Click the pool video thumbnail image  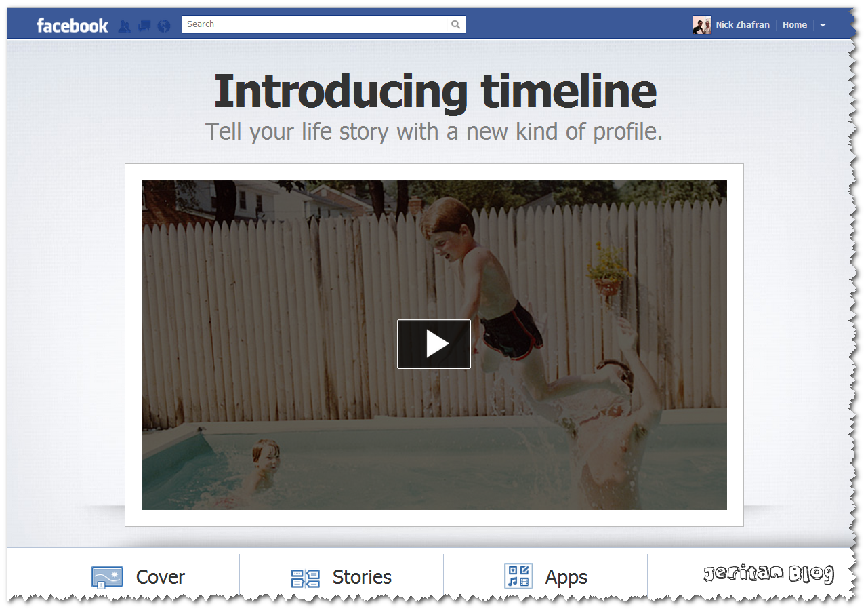click(434, 345)
